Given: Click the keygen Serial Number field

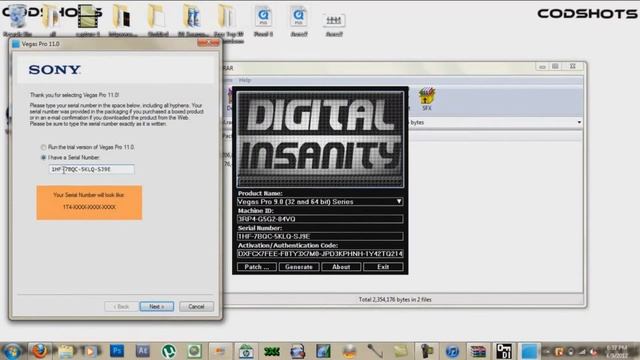Looking at the screenshot, I should [x=320, y=236].
